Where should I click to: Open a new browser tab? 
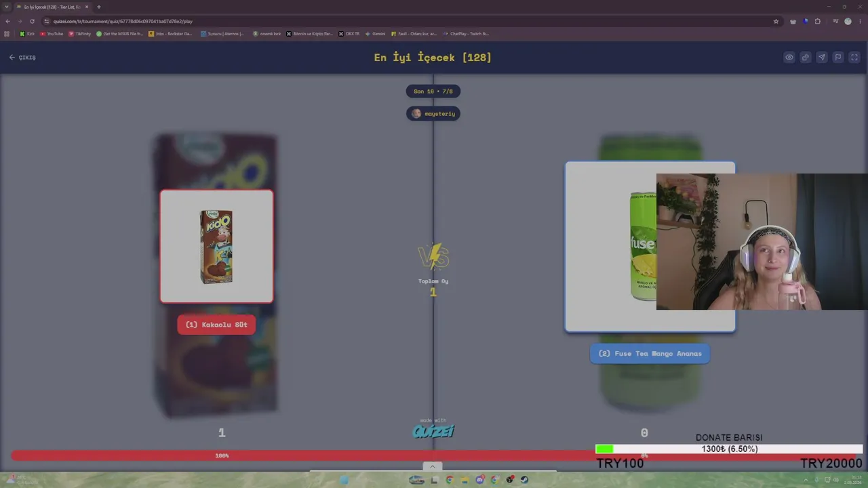99,7
